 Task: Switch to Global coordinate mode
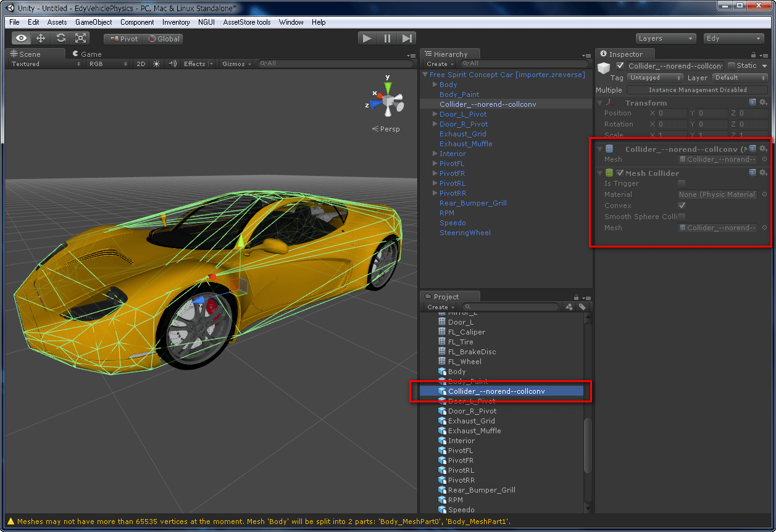[x=163, y=38]
